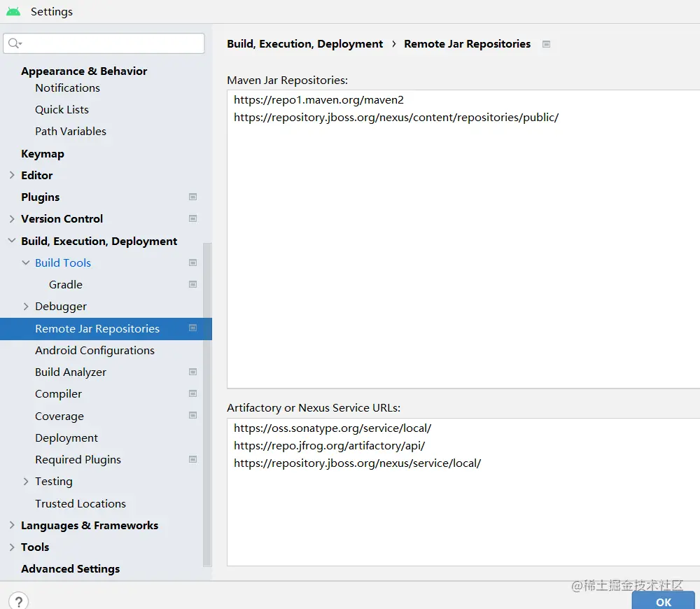Expand the Tools section
The image size is (700, 609).
[x=12, y=547]
